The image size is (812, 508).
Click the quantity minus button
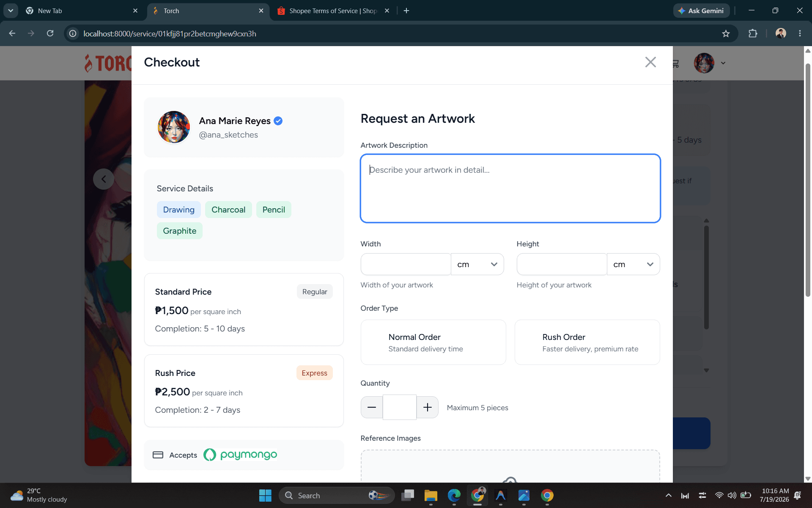point(372,407)
